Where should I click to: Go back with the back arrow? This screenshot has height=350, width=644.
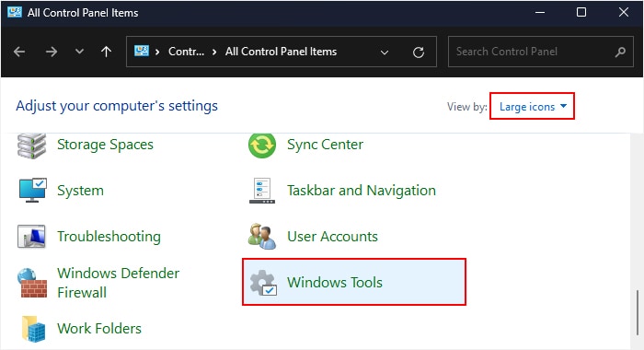tap(19, 52)
